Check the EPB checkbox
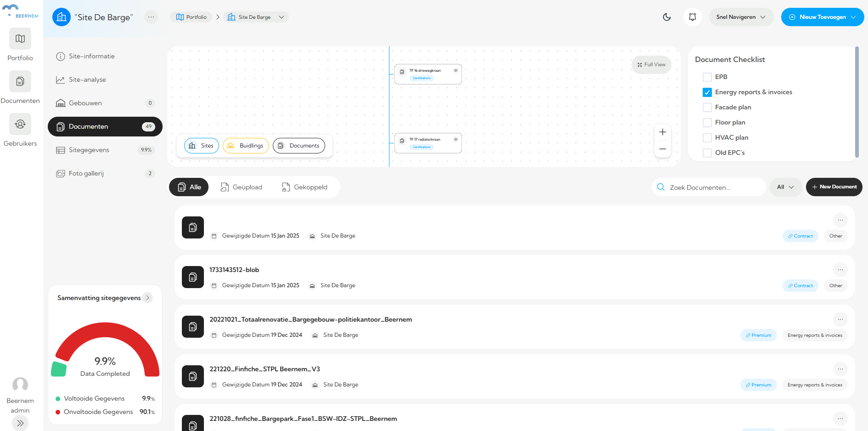The height and width of the screenshot is (431, 868). tap(707, 77)
